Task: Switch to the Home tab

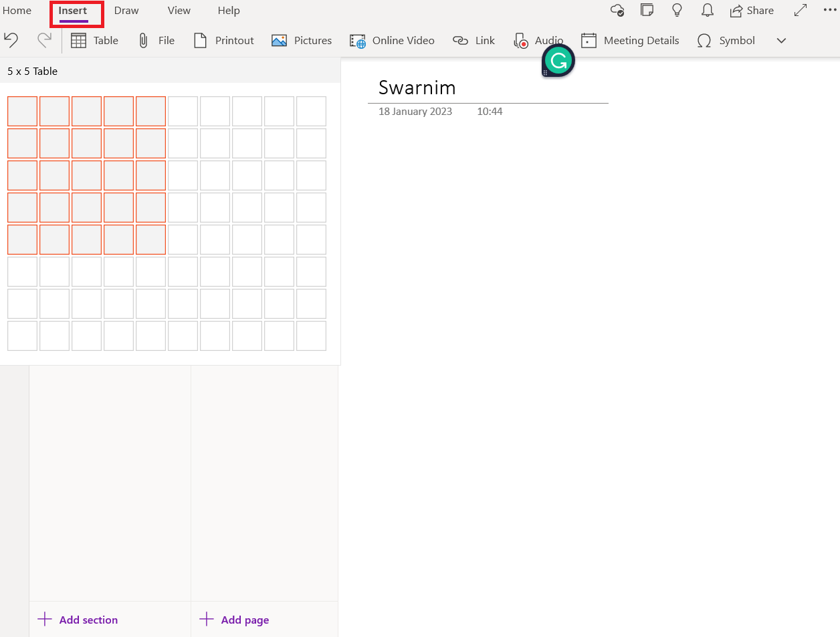Action: point(17,11)
